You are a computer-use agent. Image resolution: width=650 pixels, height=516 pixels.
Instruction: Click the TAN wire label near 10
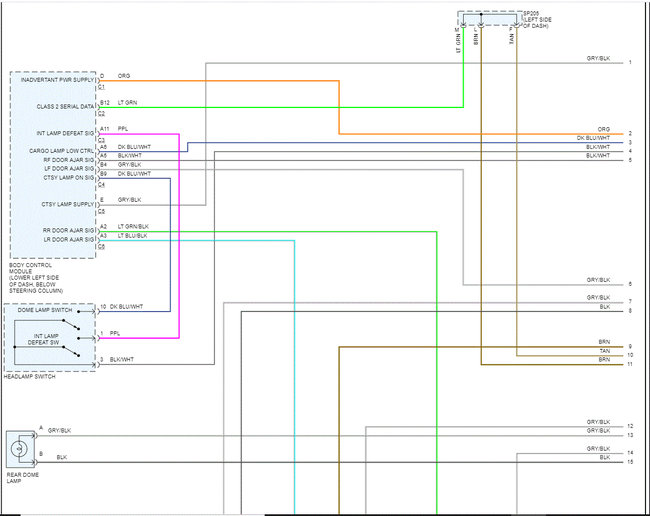(605, 351)
